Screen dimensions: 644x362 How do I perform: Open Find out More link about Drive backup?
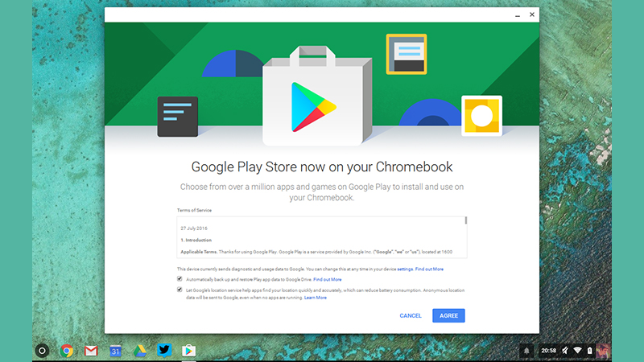point(328,279)
